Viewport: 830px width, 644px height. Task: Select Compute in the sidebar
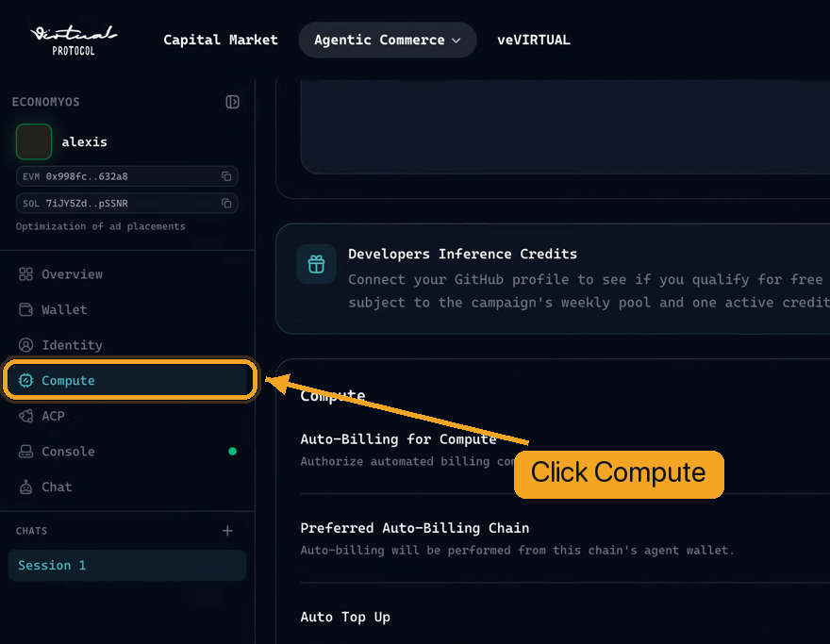coord(127,381)
